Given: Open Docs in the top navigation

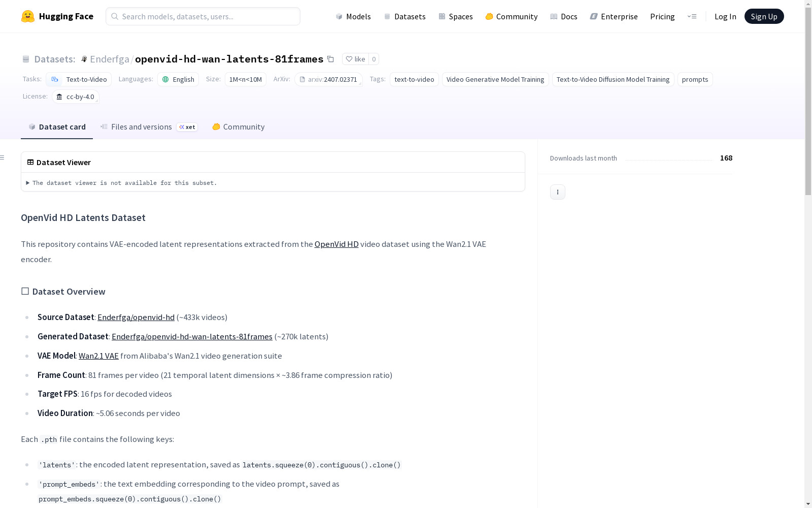Looking at the screenshot, I should point(564,16).
